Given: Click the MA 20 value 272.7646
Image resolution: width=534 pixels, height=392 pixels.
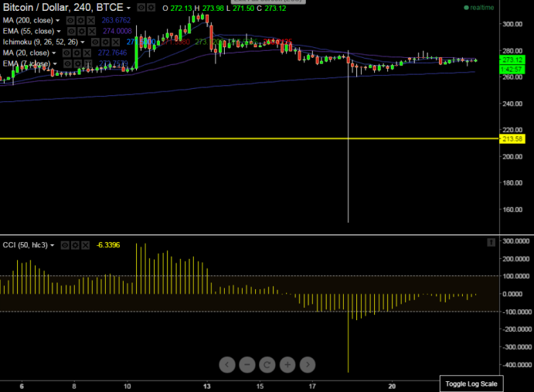Looking at the screenshot, I should (112, 53).
